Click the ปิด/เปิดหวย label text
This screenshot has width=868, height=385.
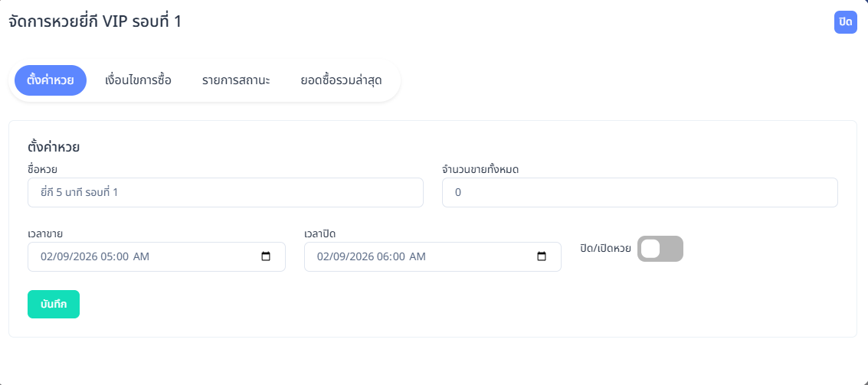click(605, 249)
